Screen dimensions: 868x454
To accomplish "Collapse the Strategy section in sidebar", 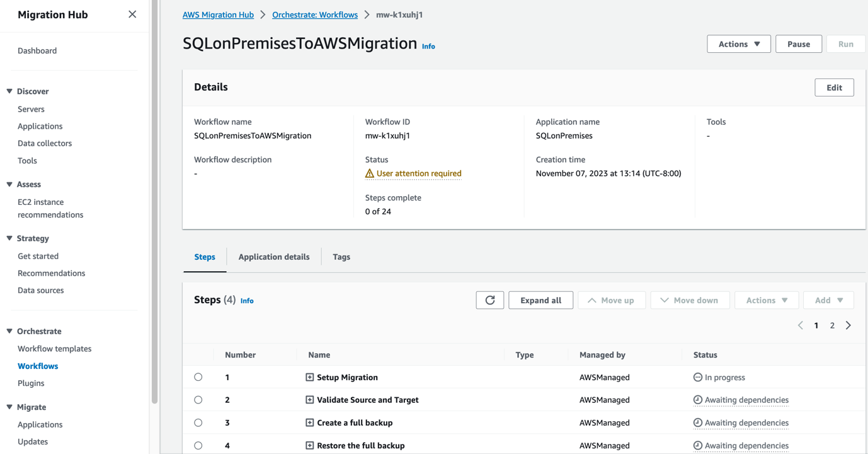I will tap(9, 238).
